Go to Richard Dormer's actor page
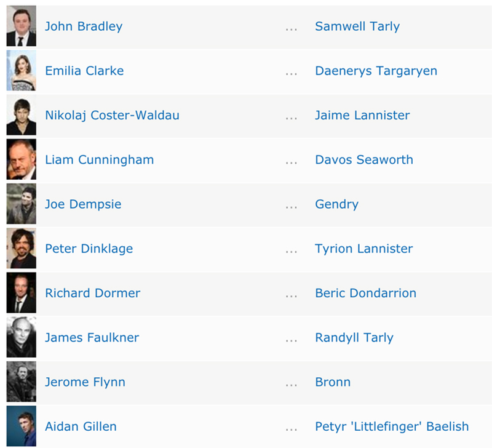492x448 pixels. point(92,293)
